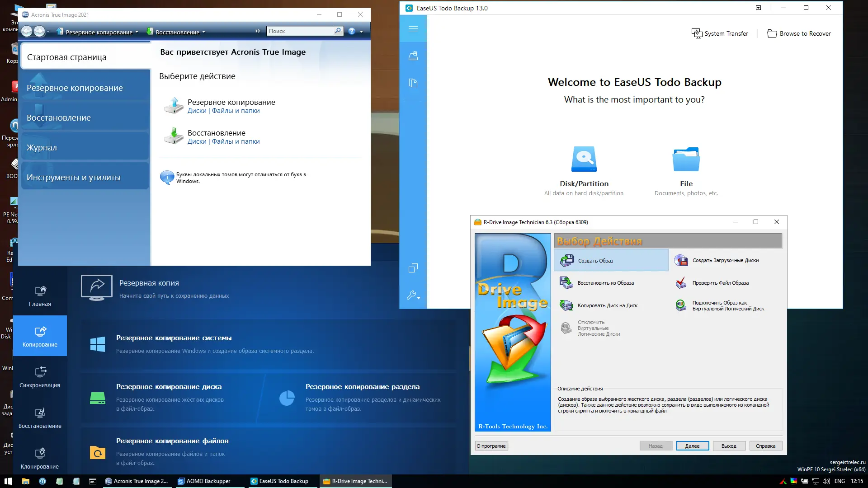Click Создать Образ action in R-Drive
This screenshot has height=488, width=868.
coord(595,261)
